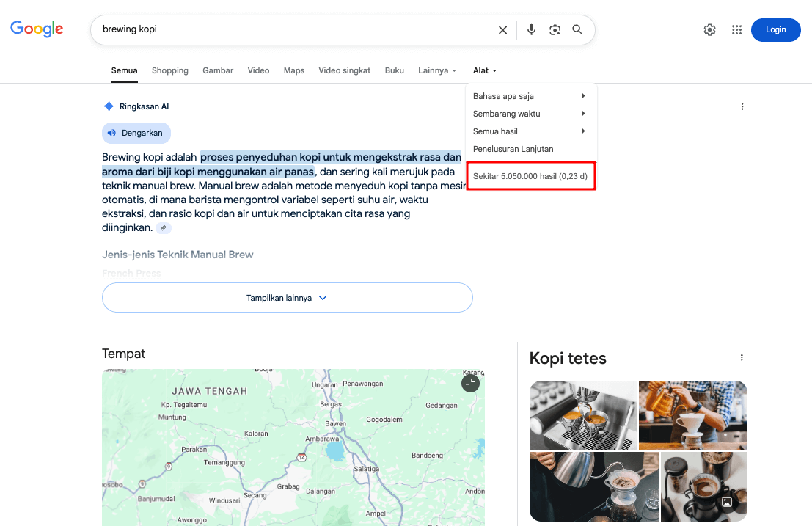Click the search magnifier icon
Image resolution: width=812 pixels, height=526 pixels.
click(577, 29)
